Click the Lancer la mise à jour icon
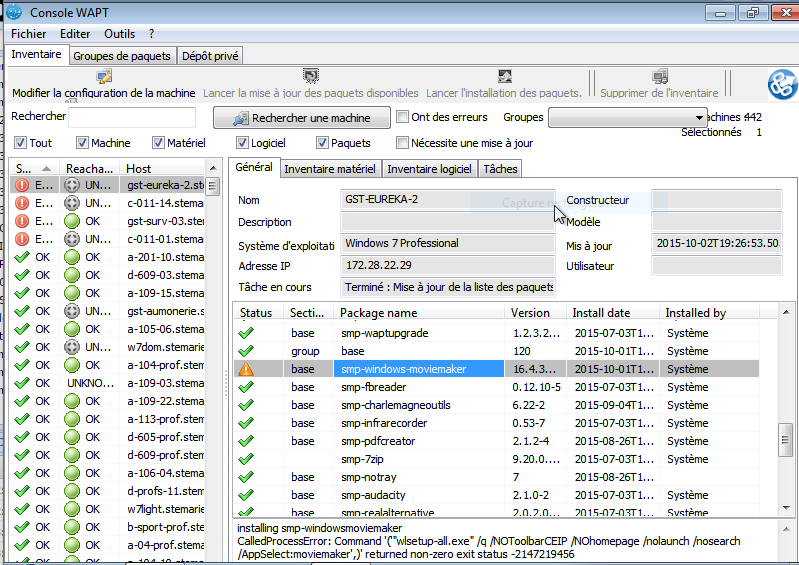 311,76
